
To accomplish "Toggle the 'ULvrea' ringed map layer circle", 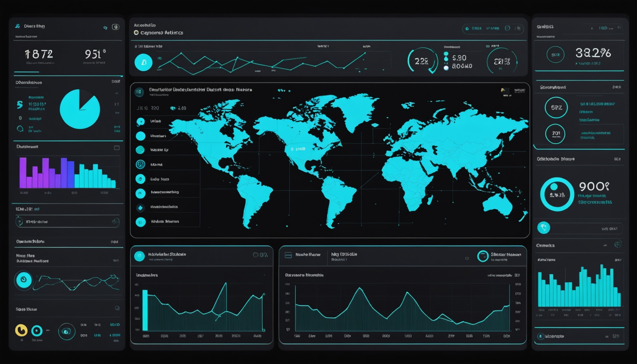I will [140, 164].
